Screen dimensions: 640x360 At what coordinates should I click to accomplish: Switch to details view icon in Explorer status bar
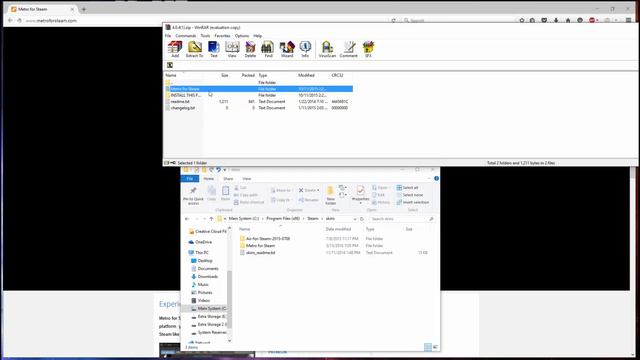pos(427,347)
